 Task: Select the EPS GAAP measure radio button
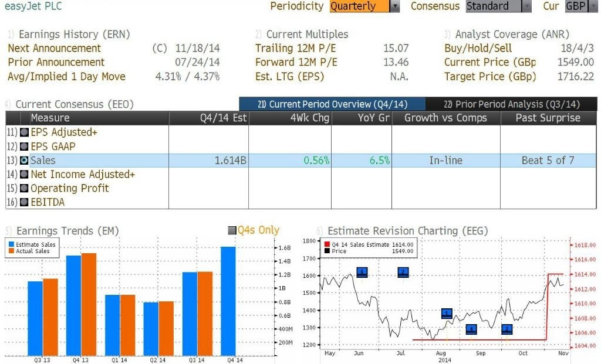[24, 147]
